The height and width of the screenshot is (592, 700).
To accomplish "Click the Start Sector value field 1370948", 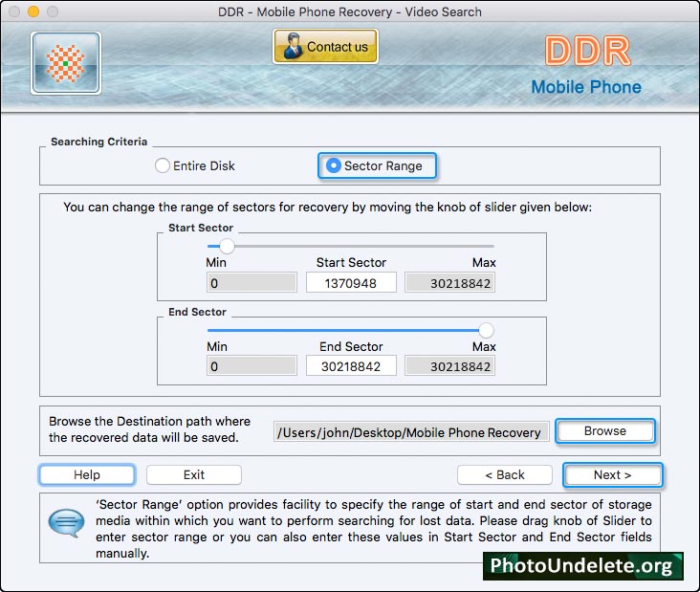I will coord(351,283).
